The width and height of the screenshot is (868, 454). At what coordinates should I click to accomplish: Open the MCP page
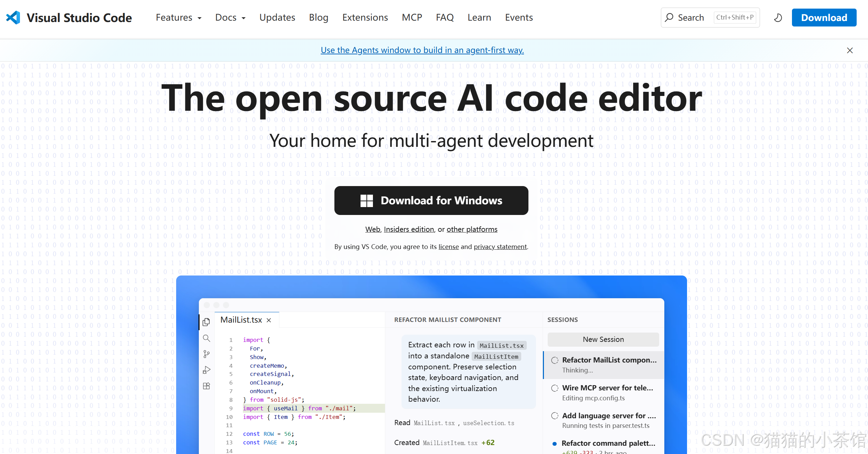coord(412,18)
